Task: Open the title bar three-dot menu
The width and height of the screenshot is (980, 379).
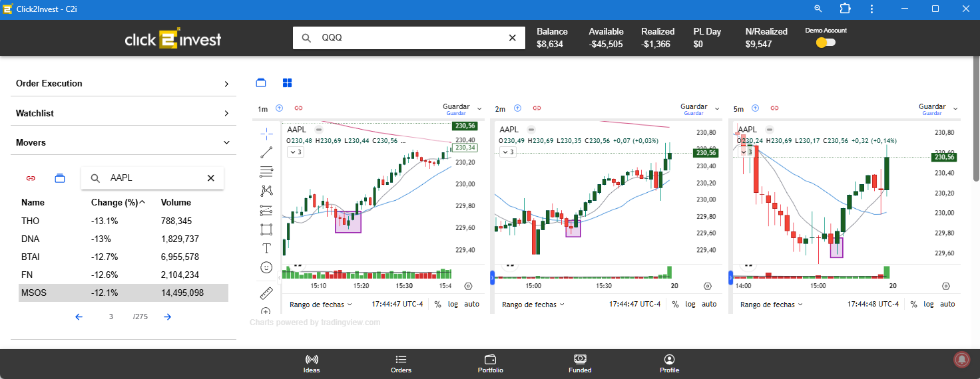Action: pyautogui.click(x=872, y=9)
